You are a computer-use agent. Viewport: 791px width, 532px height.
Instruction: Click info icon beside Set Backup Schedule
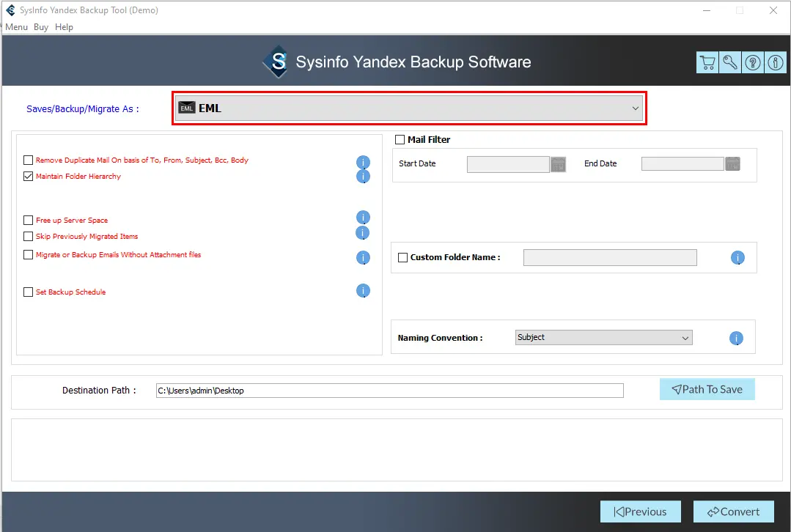point(363,291)
